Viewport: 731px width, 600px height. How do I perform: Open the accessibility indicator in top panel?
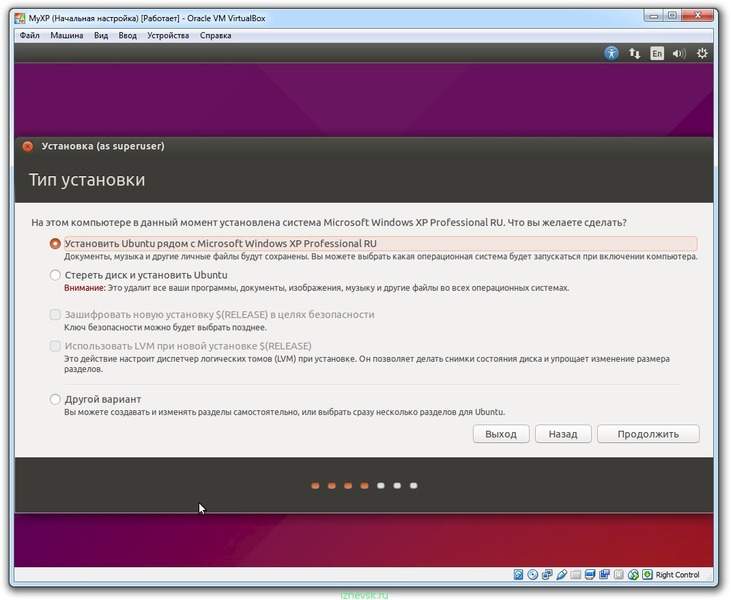click(x=612, y=54)
